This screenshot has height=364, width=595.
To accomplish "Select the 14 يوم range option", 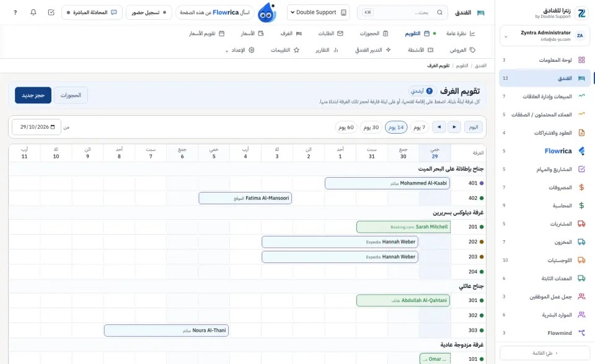I will [x=396, y=128].
